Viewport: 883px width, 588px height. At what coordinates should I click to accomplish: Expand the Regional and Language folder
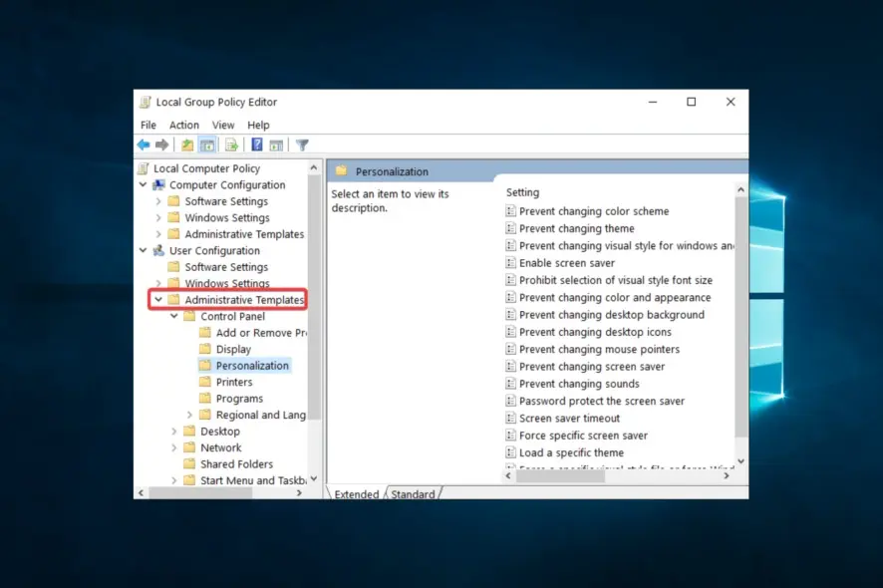pos(190,415)
